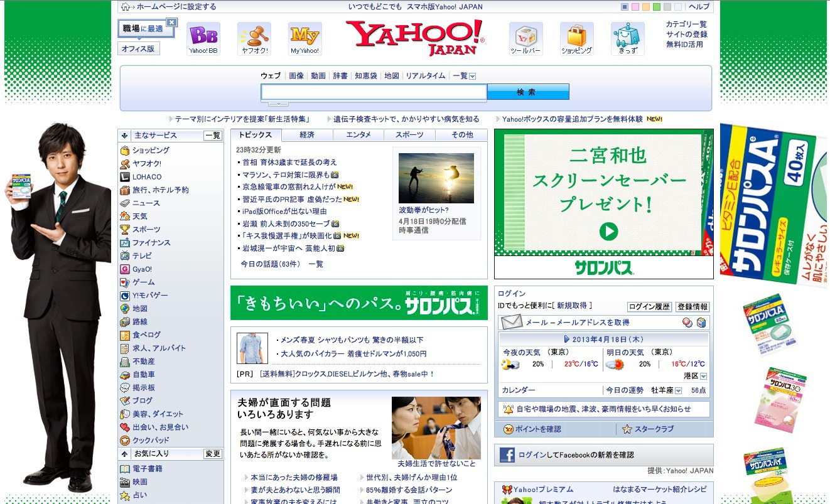Select 知恵袋 search type
Image resolution: width=830 pixels, height=504 pixels.
[x=366, y=76]
